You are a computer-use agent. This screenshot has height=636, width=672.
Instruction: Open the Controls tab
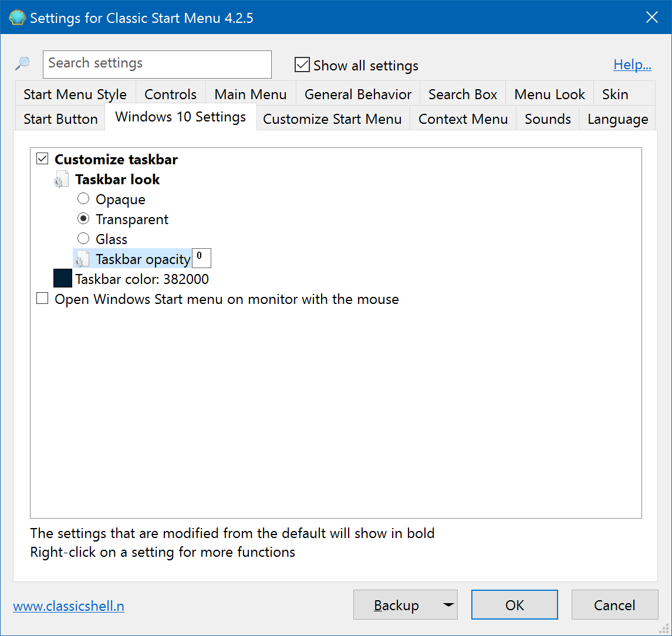[170, 94]
